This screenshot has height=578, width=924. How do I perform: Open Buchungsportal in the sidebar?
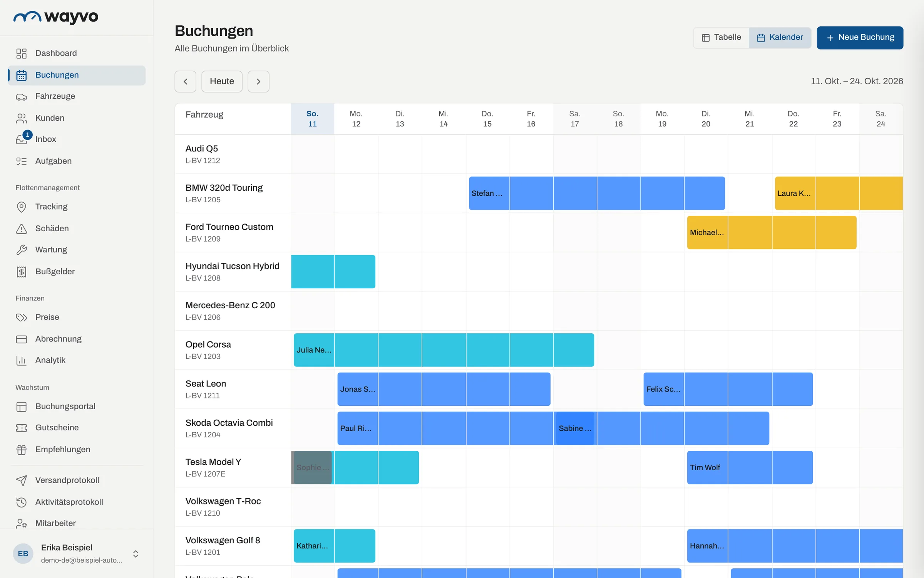77,407
